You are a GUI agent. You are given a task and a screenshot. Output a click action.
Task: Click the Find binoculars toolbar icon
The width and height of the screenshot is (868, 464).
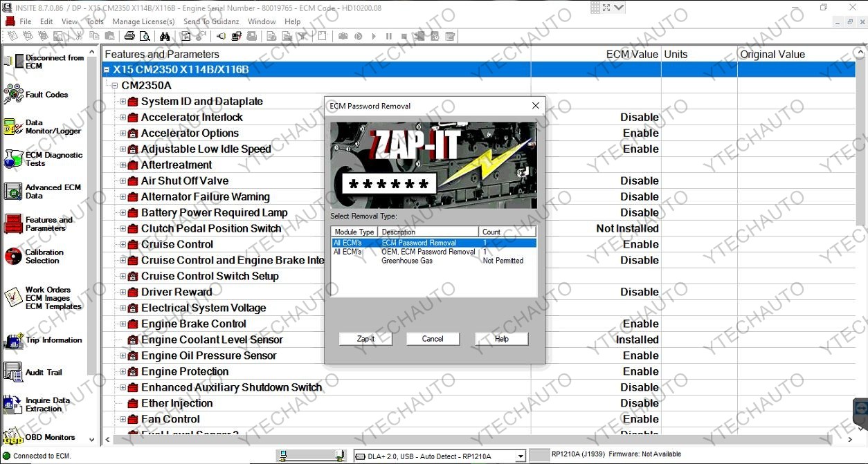(166, 37)
